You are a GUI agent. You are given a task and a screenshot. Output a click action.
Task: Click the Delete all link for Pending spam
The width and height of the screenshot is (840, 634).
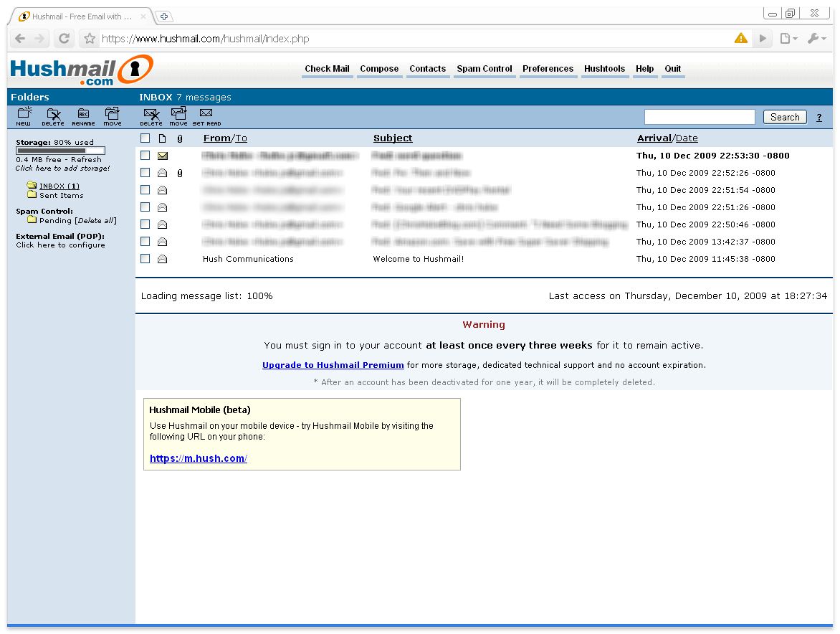(x=95, y=221)
